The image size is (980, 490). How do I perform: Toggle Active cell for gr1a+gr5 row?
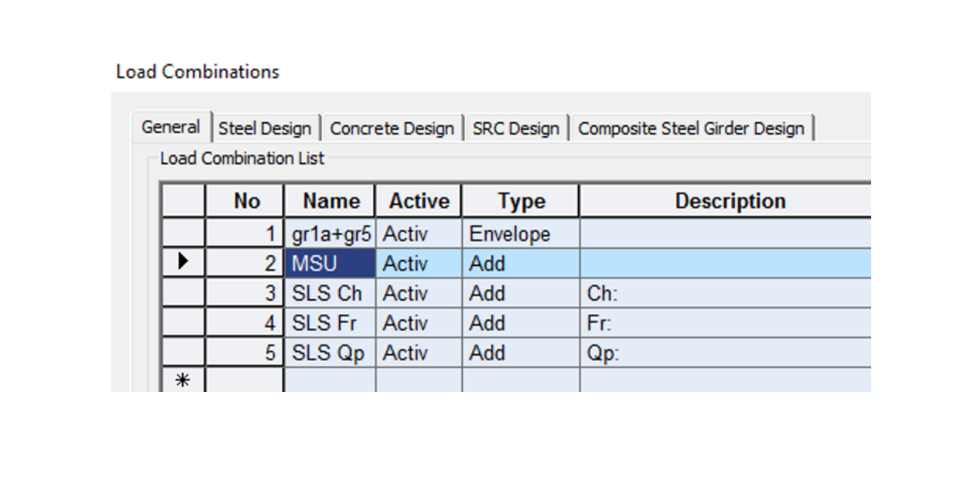(418, 234)
